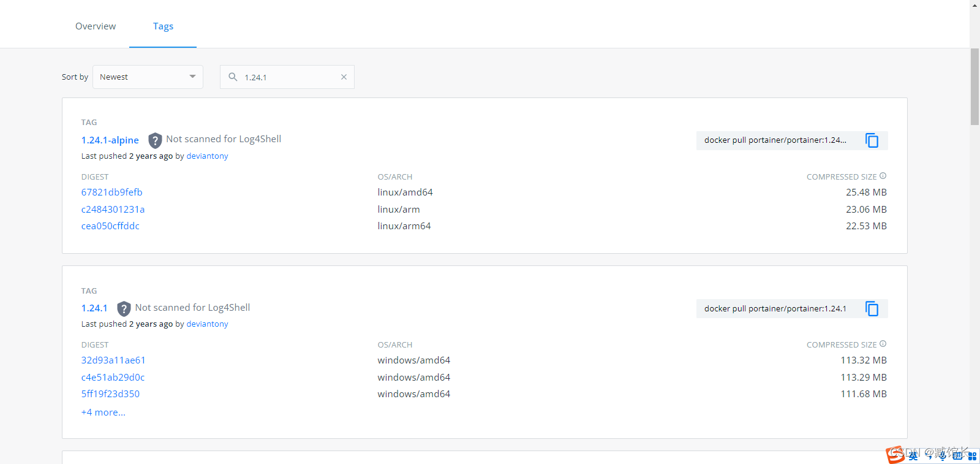Open digest c2484301231a
The height and width of the screenshot is (464, 980).
113,210
